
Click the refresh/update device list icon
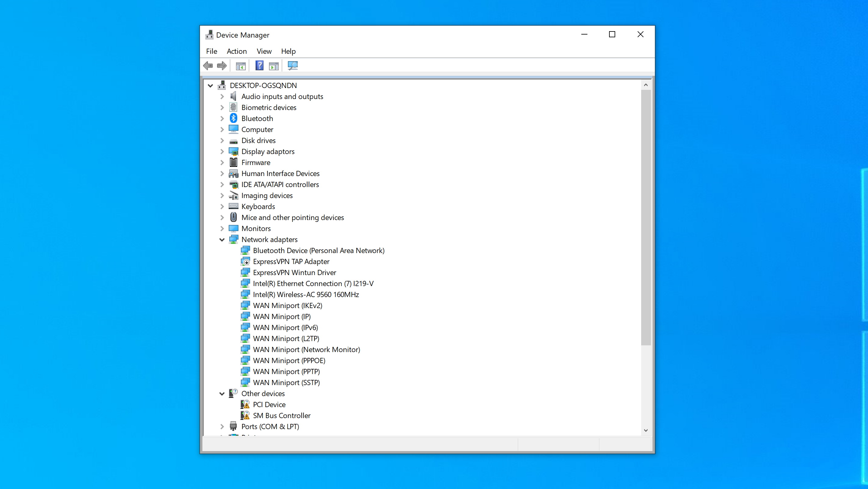(x=293, y=66)
